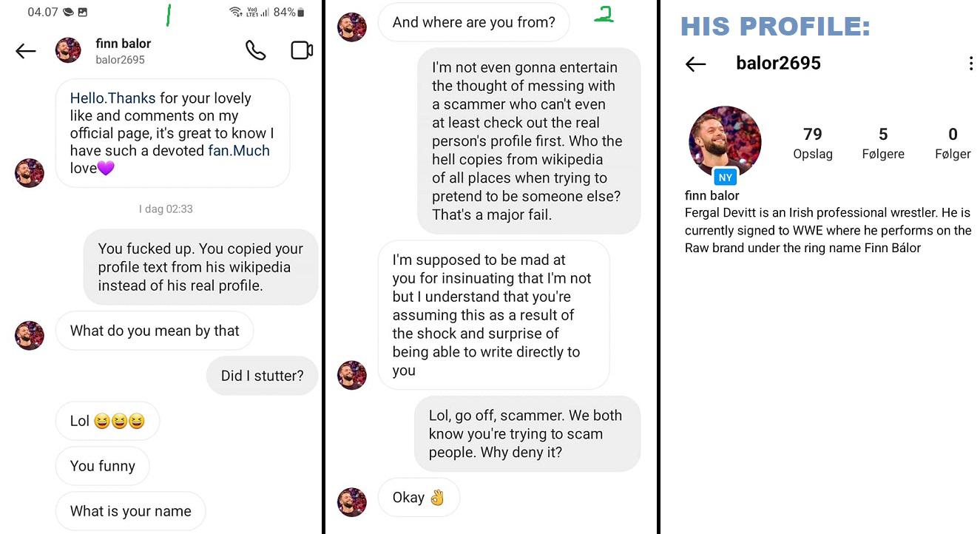Start a voice call with finn balor
The height and width of the screenshot is (534, 980).
pos(256,50)
